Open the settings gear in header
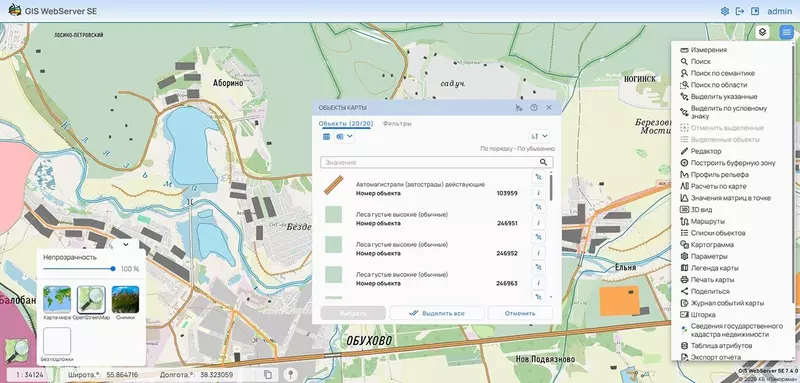800x383 pixels. (x=724, y=11)
